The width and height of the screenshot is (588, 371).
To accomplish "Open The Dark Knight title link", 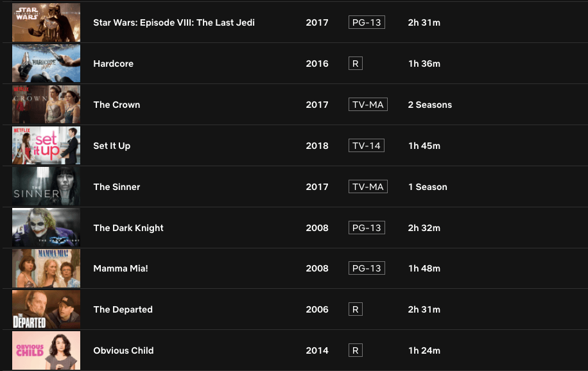I will (x=128, y=228).
